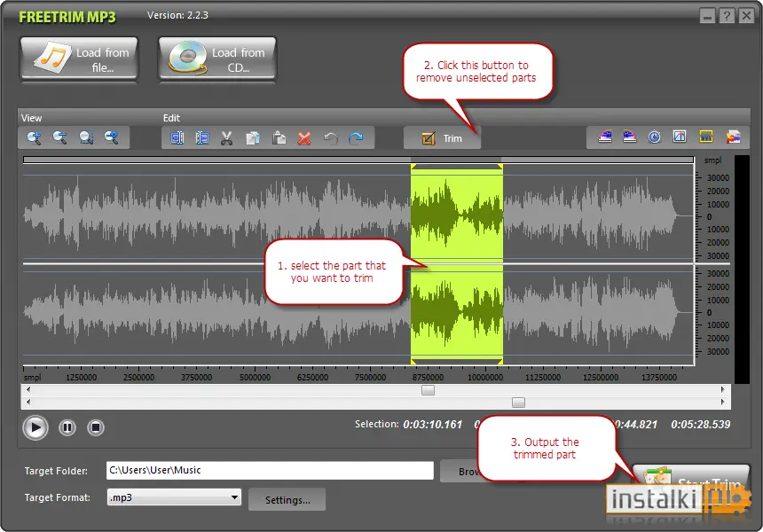Browse for a target folder

[x=460, y=471]
